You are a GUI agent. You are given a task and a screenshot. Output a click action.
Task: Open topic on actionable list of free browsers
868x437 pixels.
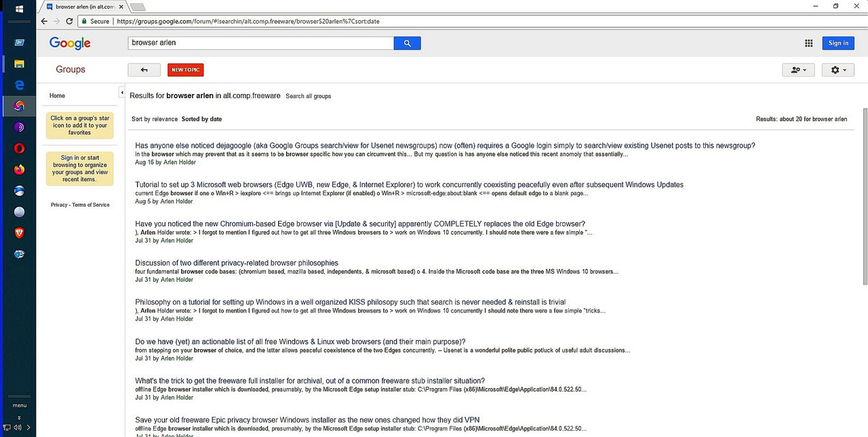tap(300, 341)
